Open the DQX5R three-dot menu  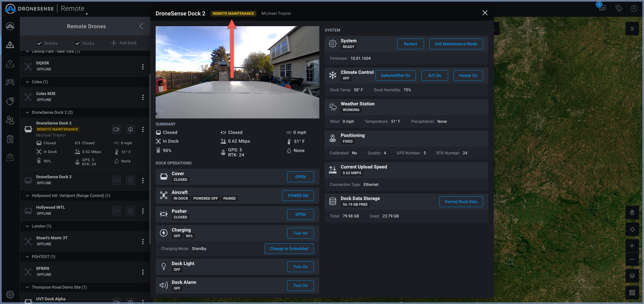pyautogui.click(x=143, y=67)
